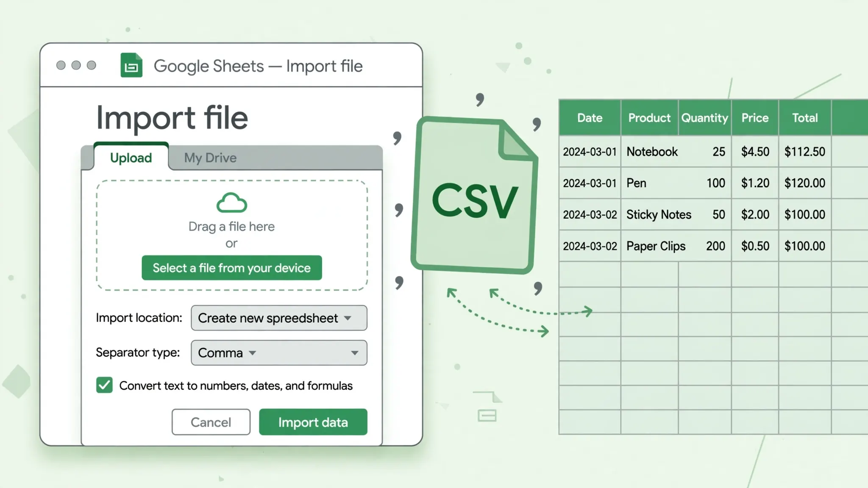Open the Separator type dropdown

279,352
